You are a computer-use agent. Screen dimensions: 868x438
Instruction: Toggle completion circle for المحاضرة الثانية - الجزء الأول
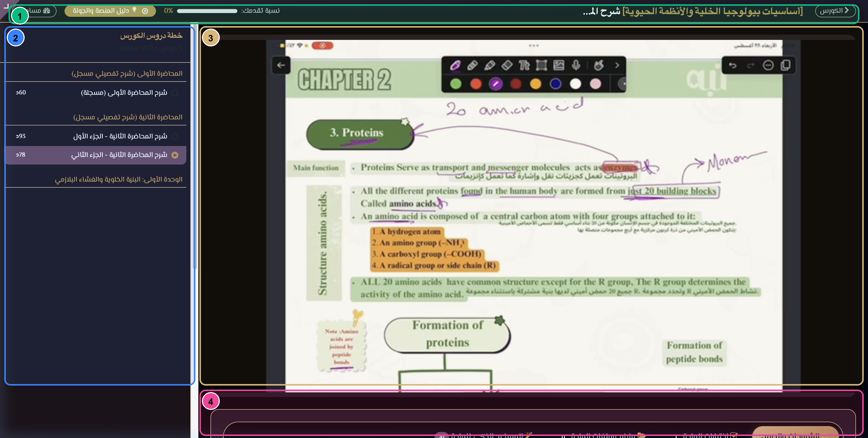(x=175, y=136)
